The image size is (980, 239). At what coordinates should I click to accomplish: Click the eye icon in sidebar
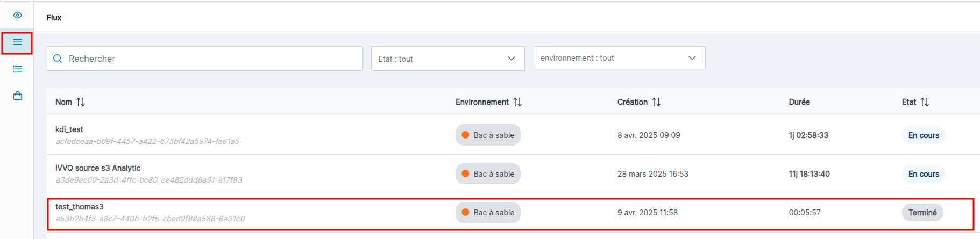(17, 15)
